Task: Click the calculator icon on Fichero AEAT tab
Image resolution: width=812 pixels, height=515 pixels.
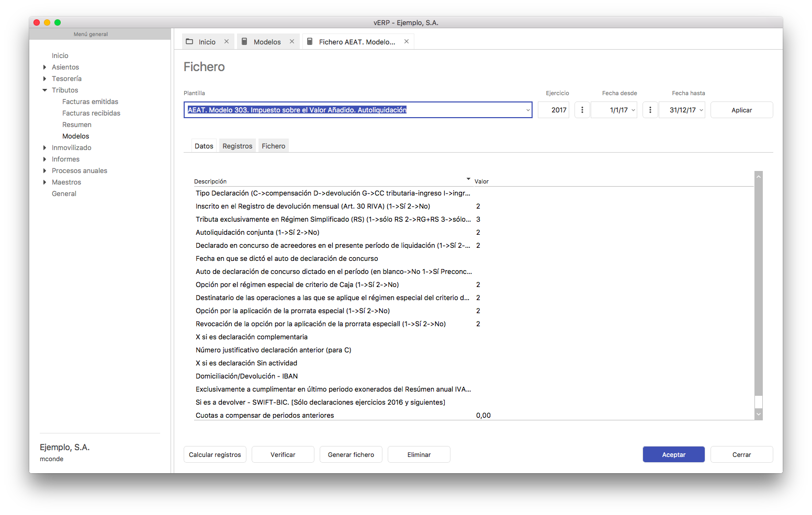Action: [x=310, y=42]
